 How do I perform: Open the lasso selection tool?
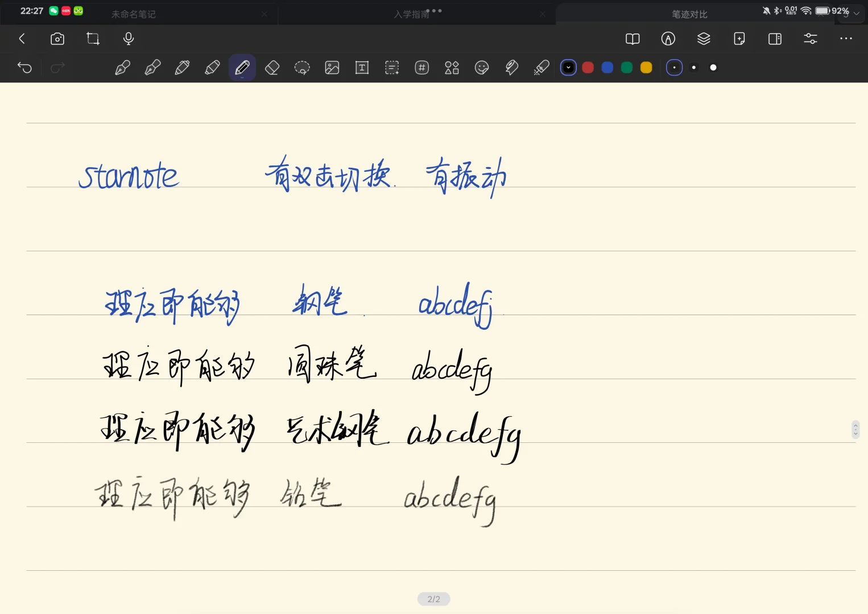pyautogui.click(x=301, y=68)
